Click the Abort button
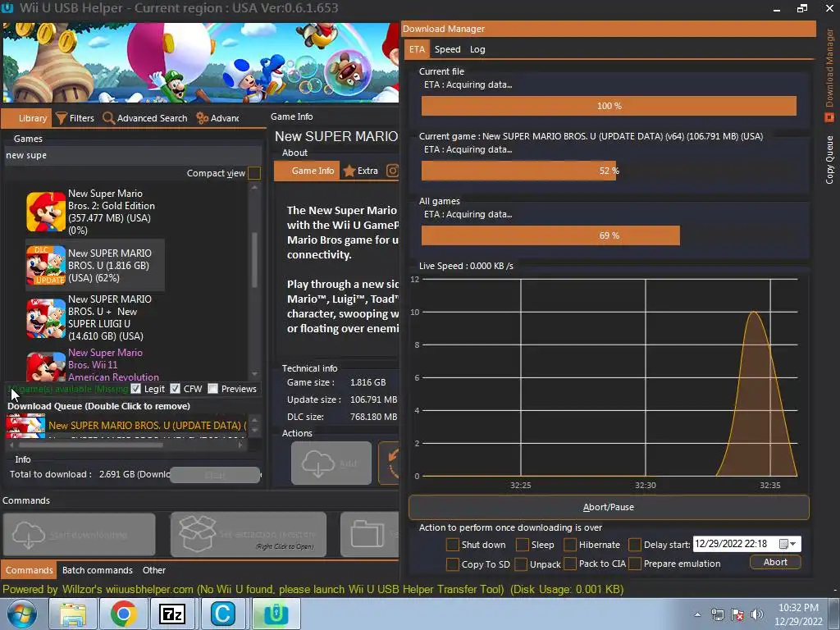 click(x=775, y=562)
